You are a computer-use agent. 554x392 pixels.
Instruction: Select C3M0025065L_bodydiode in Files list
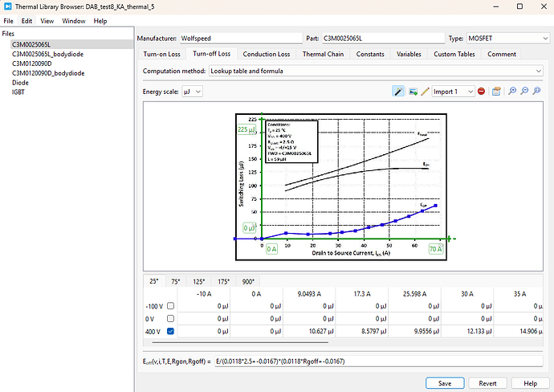pos(47,54)
